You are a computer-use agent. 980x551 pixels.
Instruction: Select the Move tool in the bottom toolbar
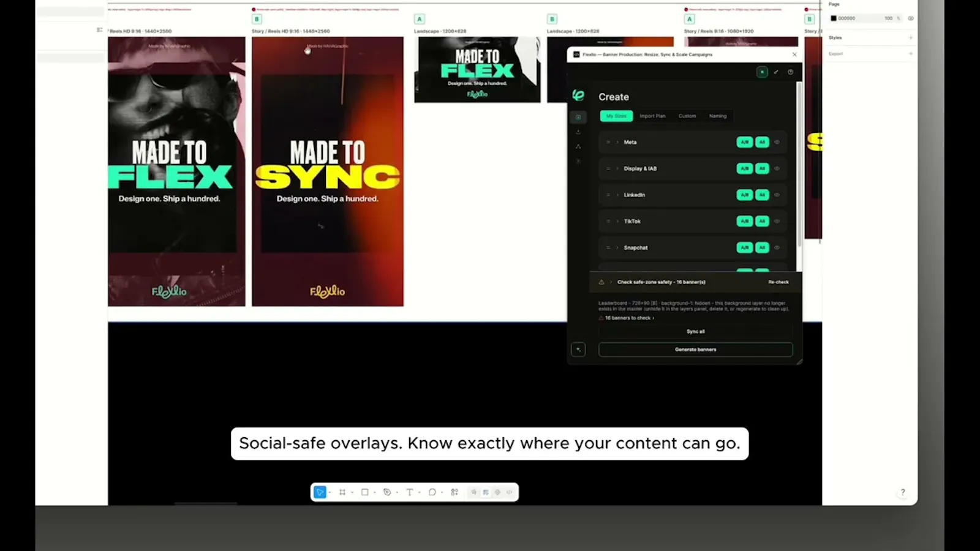coord(320,492)
